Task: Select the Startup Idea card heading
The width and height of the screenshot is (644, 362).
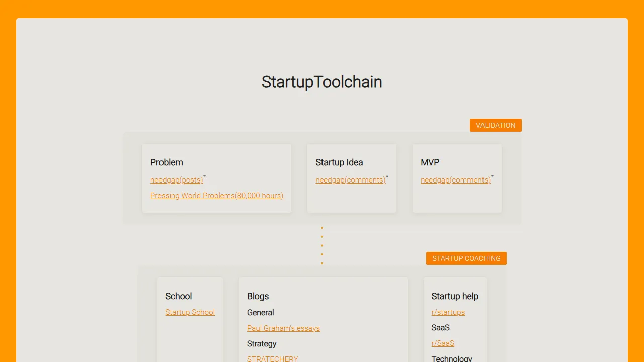Action: [x=339, y=162]
